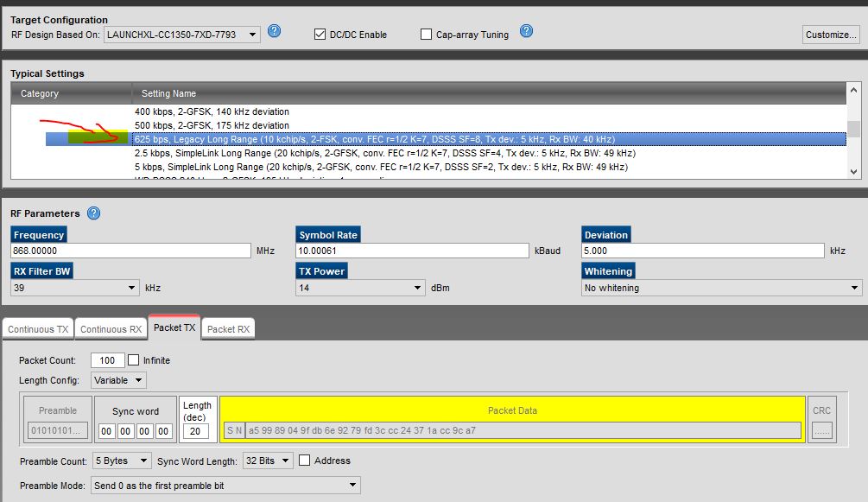The image size is (868, 502).
Task: Open the Sync Word Length dropdown
Action: tap(268, 461)
